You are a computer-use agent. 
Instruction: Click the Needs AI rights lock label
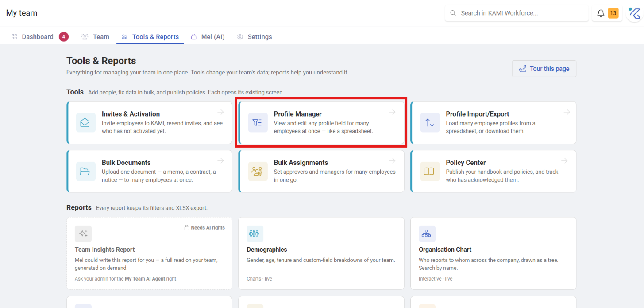click(204, 228)
